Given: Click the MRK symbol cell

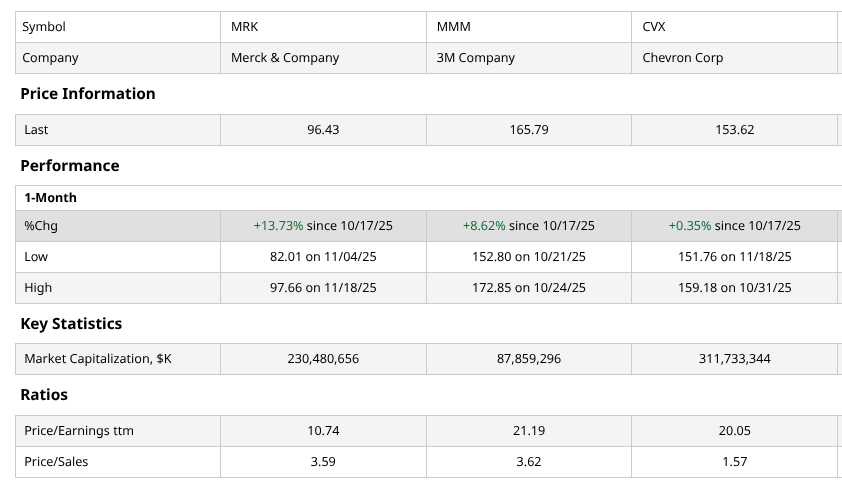Looking at the screenshot, I should coord(245,27).
